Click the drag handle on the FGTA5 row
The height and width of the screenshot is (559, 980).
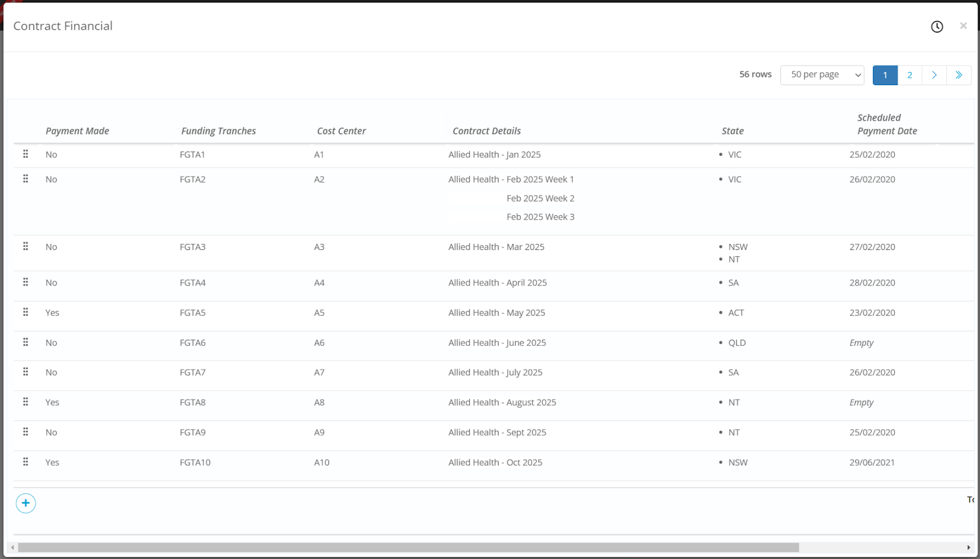25,311
